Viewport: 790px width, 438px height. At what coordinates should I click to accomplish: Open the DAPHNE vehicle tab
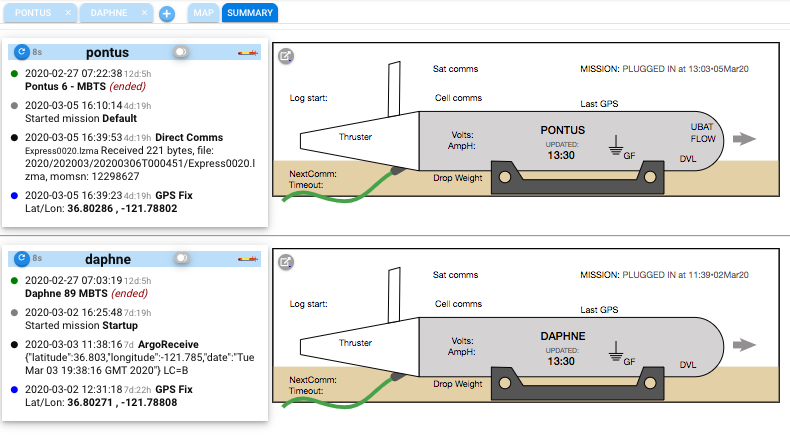coord(108,13)
